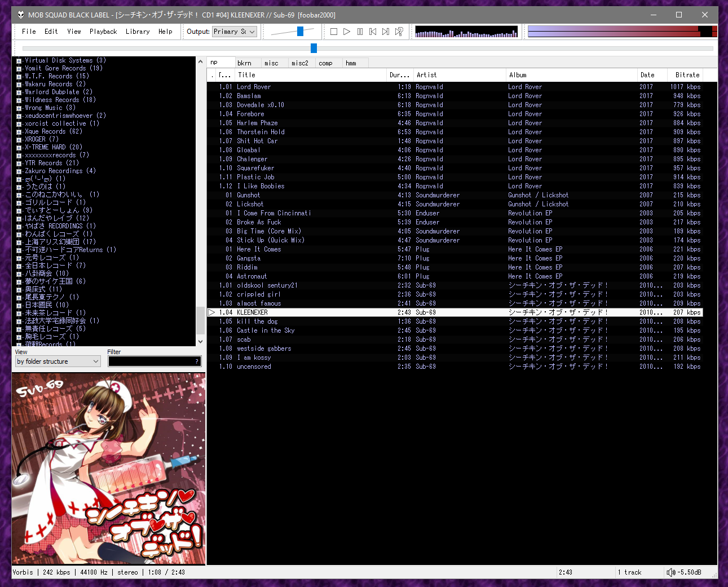Click the library tree scroll-down arrow
This screenshot has width=728, height=587.
(x=200, y=341)
